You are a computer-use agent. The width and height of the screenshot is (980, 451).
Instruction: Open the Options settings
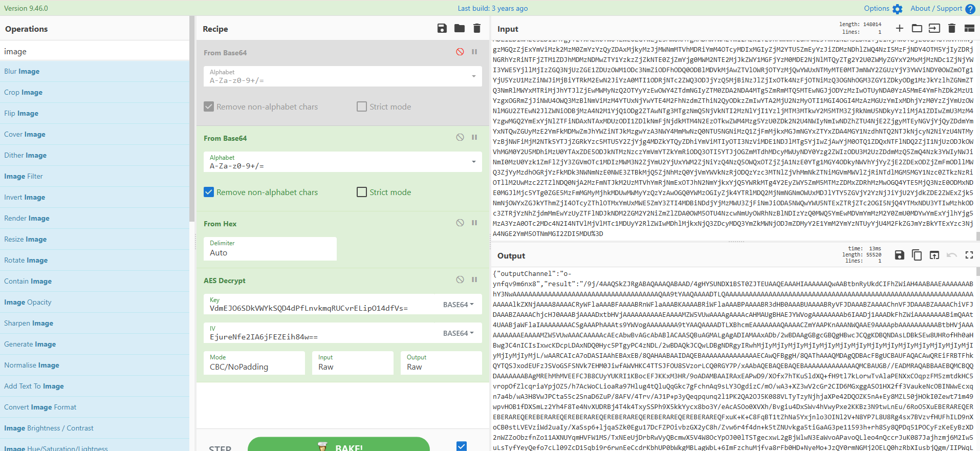[x=883, y=9]
